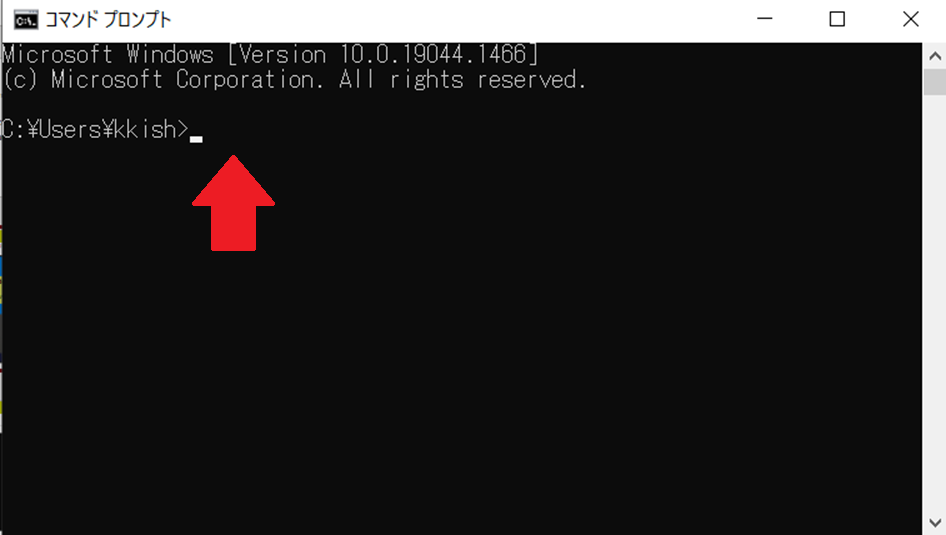Screen dimensions: 946x535
Task: Click the red upward arrow annotation
Action: [x=233, y=203]
